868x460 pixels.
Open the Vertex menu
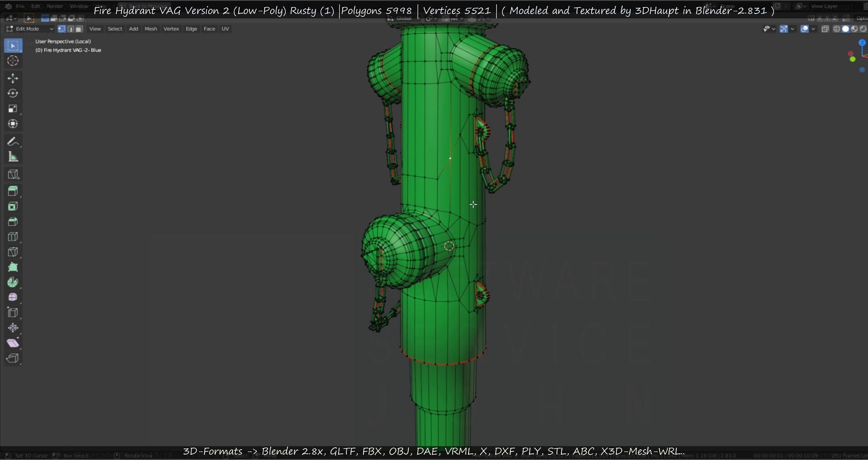point(171,29)
